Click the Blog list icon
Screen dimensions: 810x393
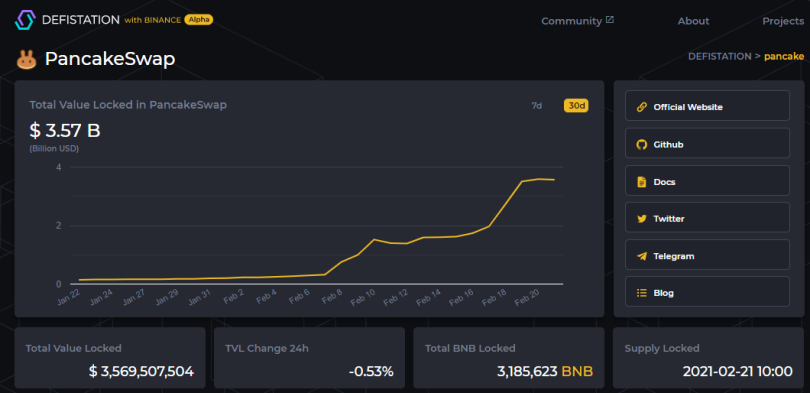pos(642,293)
